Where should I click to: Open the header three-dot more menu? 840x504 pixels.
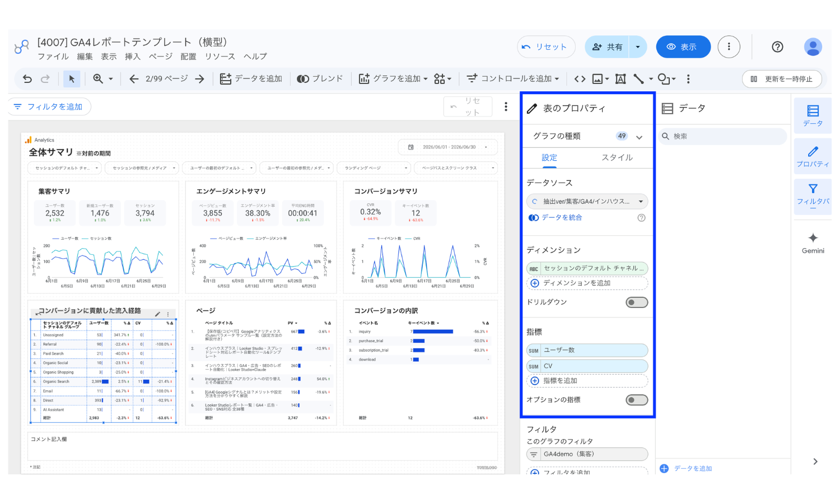[x=729, y=47]
